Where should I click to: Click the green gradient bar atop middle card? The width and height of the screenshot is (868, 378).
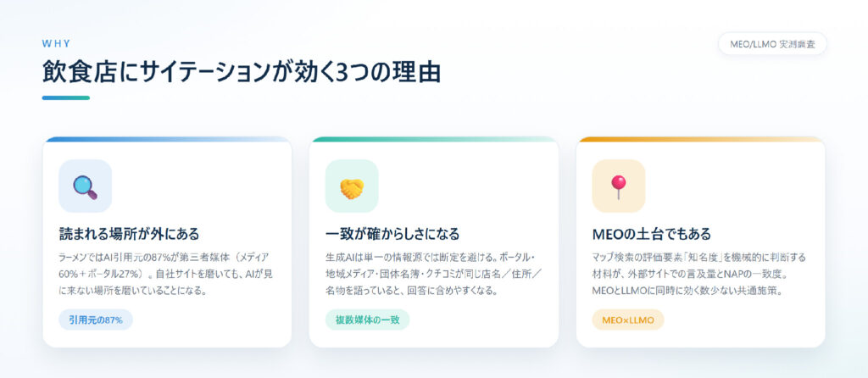tap(433, 139)
